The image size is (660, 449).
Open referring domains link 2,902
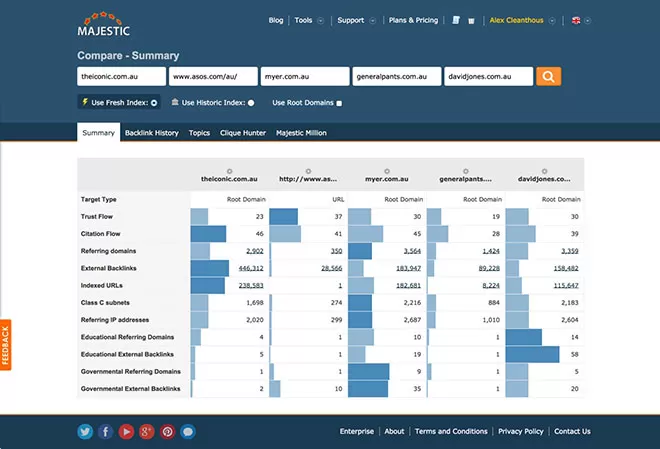click(x=255, y=251)
